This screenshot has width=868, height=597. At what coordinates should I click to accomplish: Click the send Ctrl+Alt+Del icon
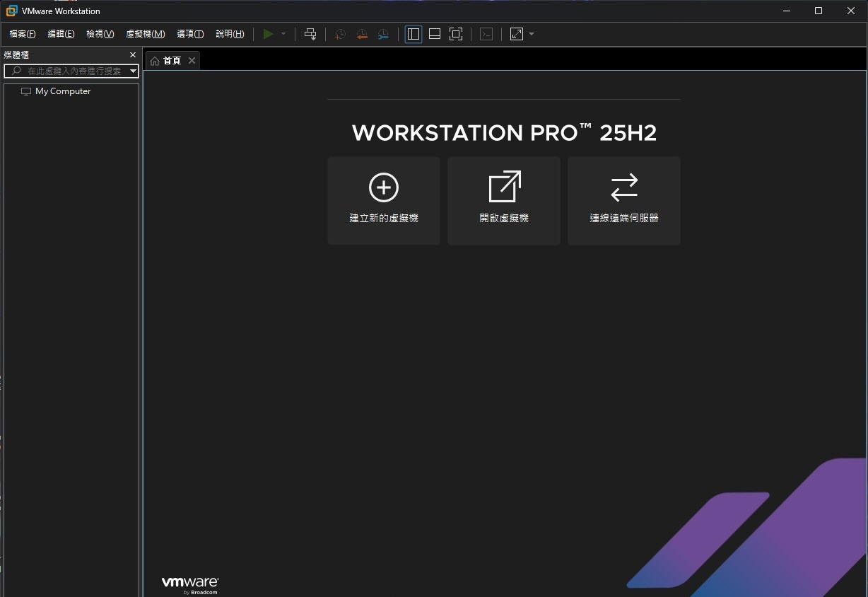point(310,34)
